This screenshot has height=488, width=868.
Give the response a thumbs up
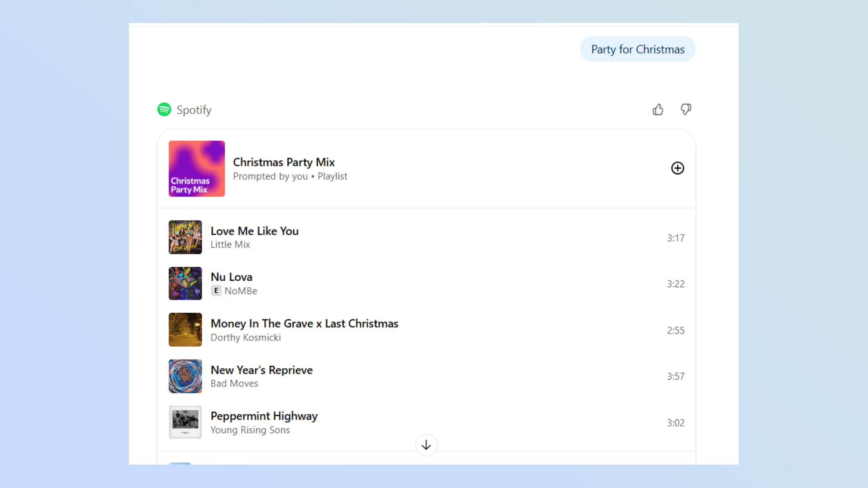[x=658, y=110]
